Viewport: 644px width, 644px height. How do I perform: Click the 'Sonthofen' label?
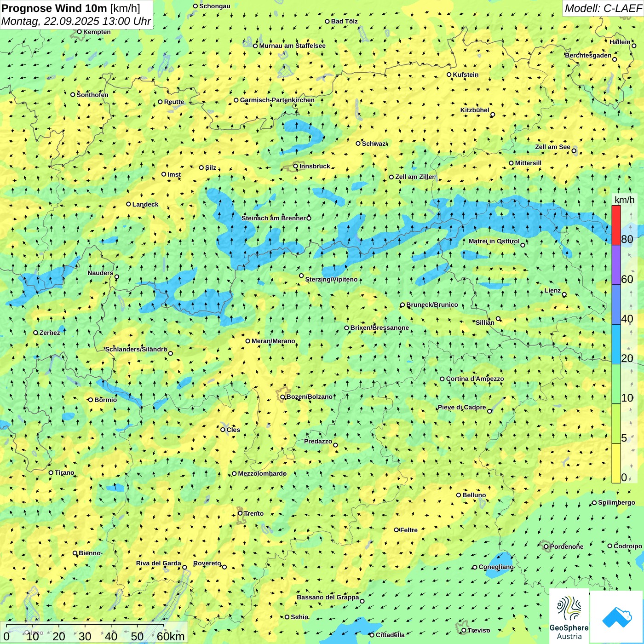[92, 95]
